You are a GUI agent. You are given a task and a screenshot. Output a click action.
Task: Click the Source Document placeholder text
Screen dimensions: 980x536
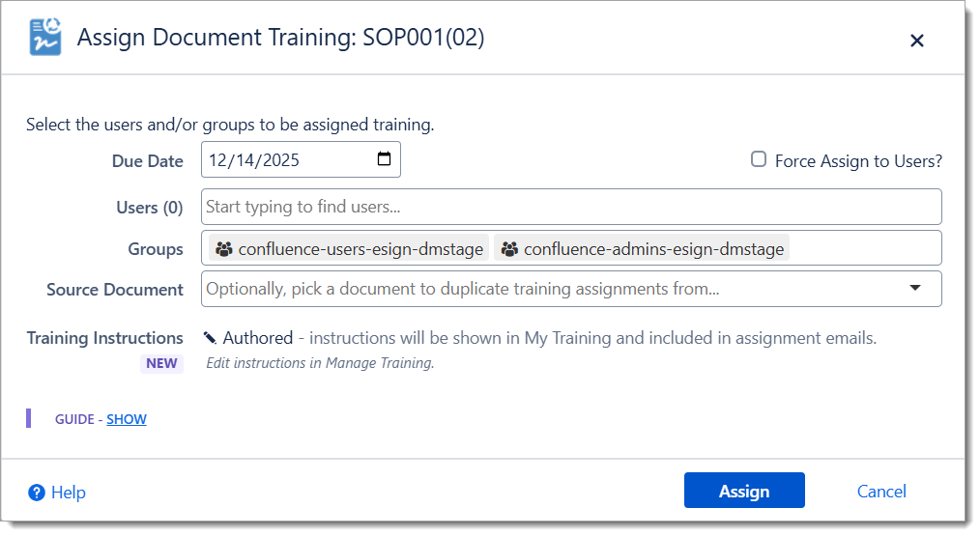[x=463, y=289]
